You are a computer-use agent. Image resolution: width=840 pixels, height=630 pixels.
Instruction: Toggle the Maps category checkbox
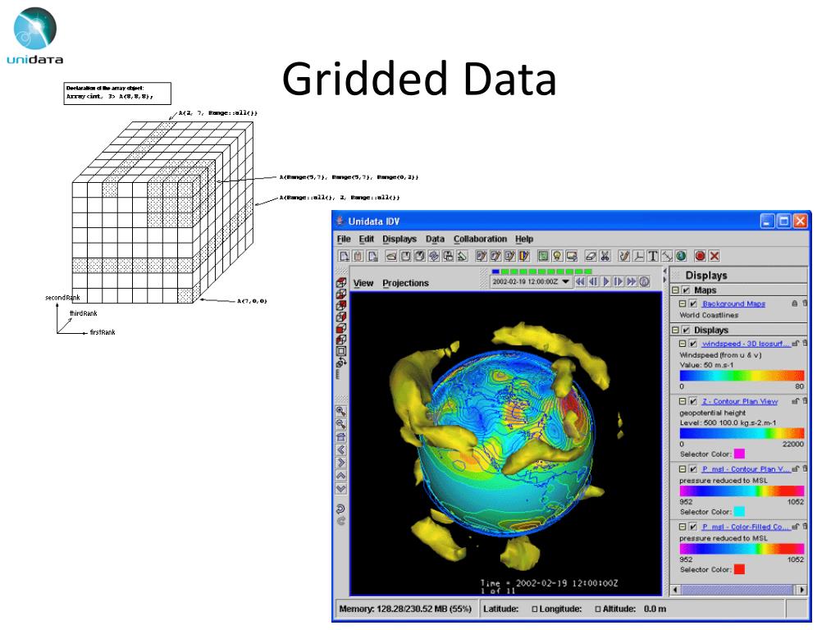click(686, 290)
